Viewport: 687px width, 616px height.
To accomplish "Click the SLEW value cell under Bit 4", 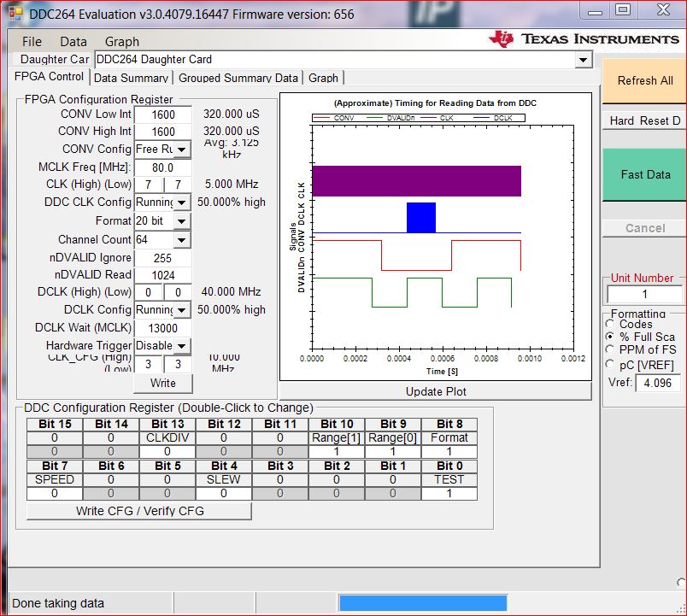I will point(224,494).
